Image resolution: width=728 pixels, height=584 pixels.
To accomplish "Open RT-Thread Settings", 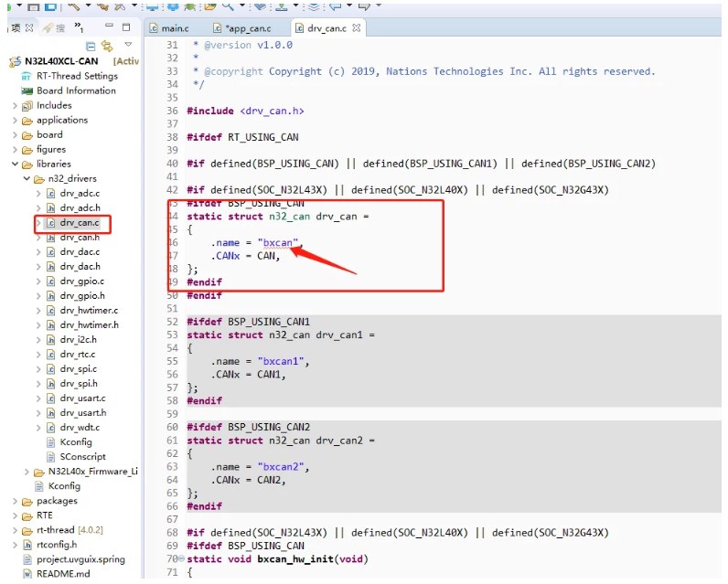I will tap(76, 76).
